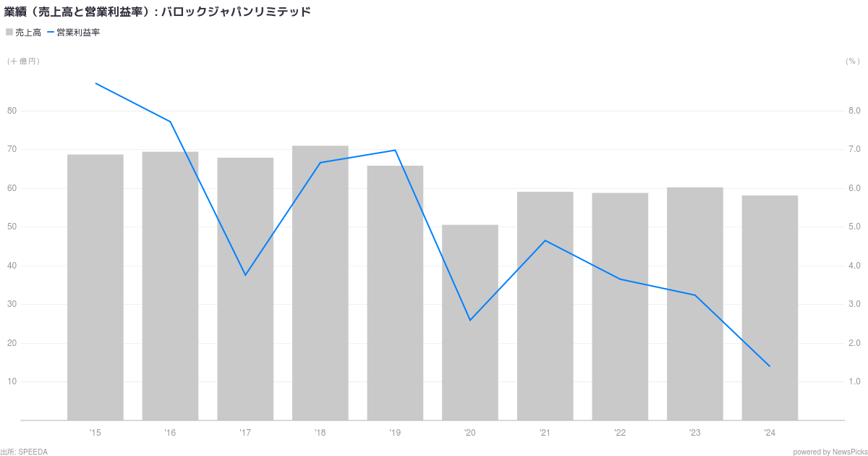Select the '18 sales bar
Image resolution: width=868 pixels, height=456 pixels.
click(320, 283)
